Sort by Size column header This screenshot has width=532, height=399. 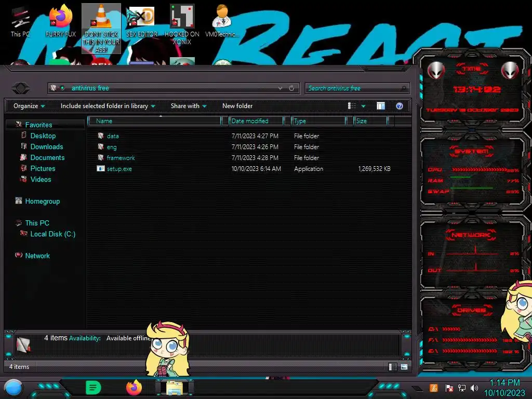(x=371, y=121)
